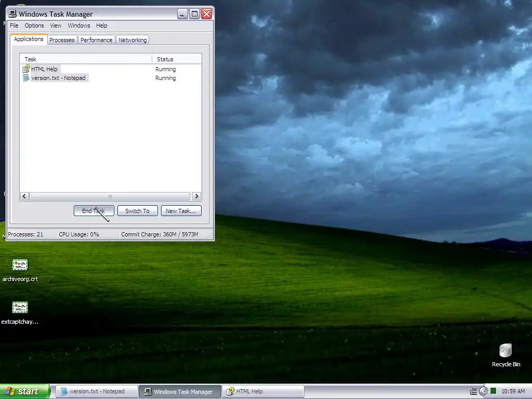Click the Commit Charge status bar entry

(159, 234)
